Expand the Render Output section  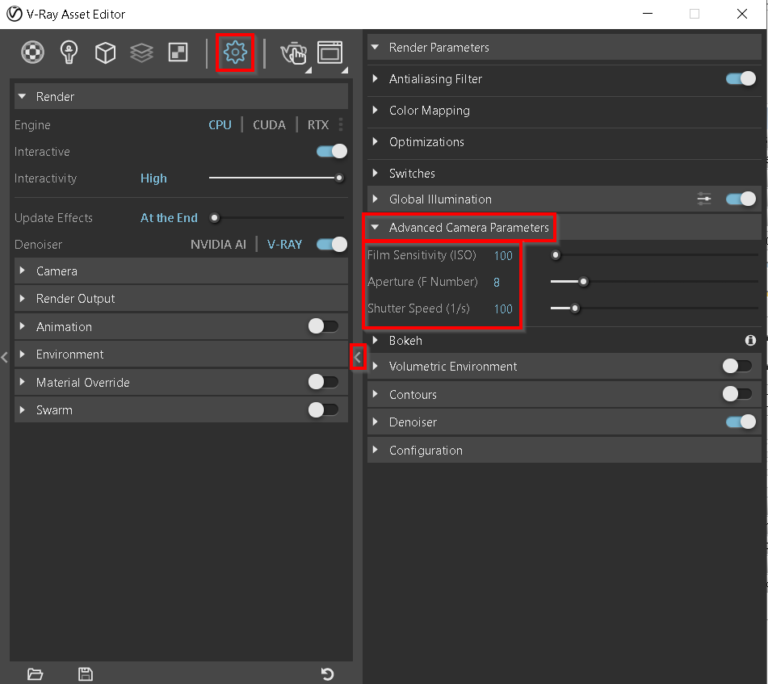(181, 298)
